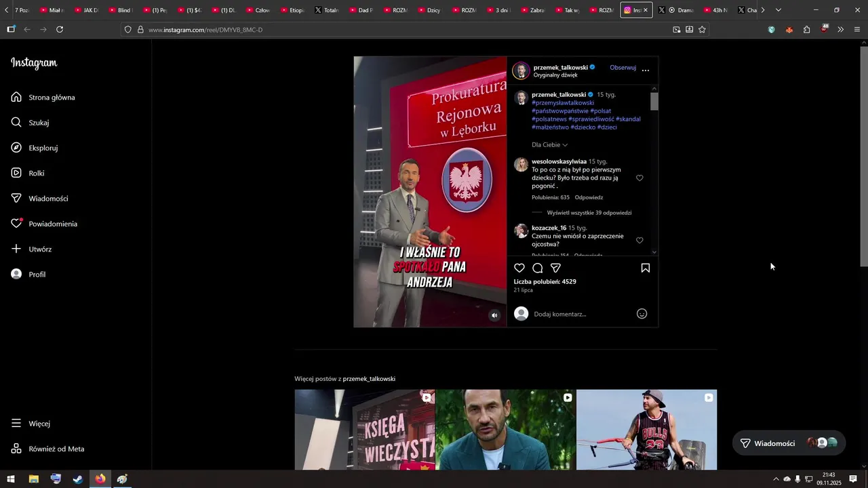Screen dimensions: 868x488
Task: Click the #polsatnews hashtag
Action: tap(549, 119)
